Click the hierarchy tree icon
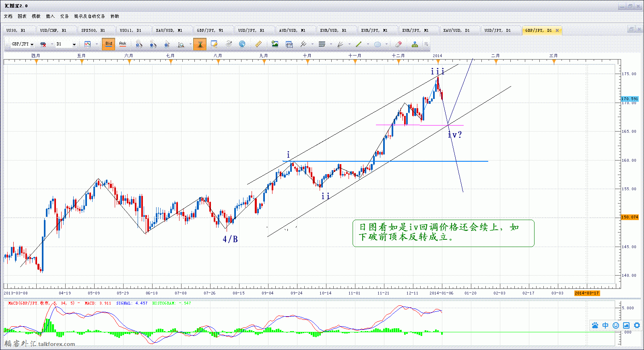 click(x=415, y=44)
